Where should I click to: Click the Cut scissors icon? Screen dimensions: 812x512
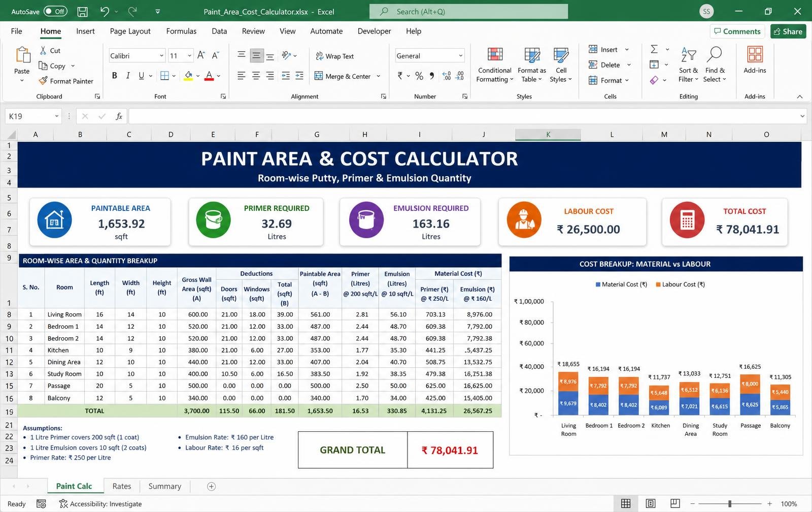click(x=43, y=50)
